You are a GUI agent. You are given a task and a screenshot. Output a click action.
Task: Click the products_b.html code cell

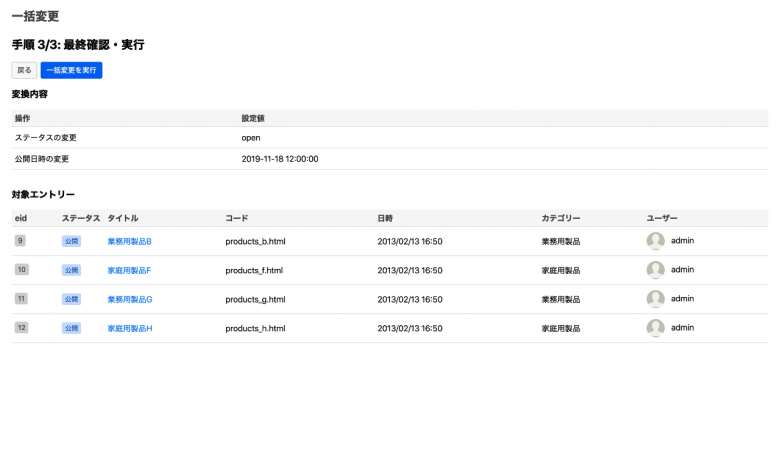255,241
